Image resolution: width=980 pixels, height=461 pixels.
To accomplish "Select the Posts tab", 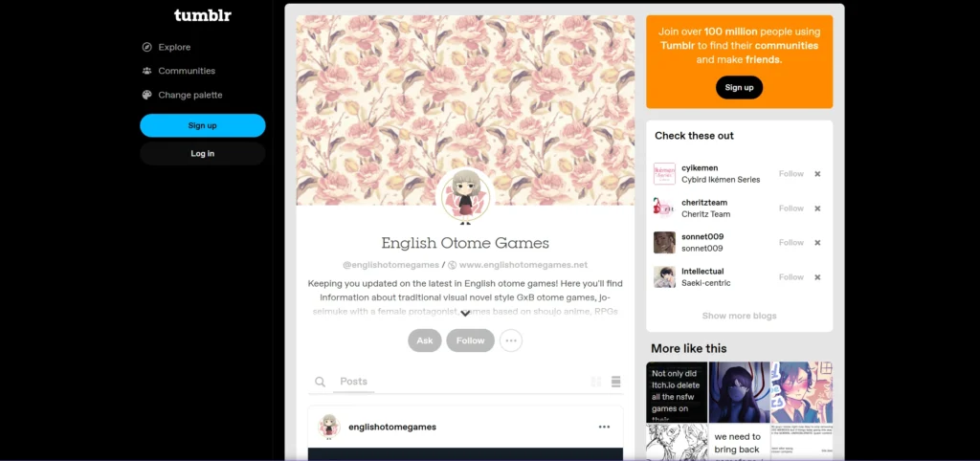I will [x=353, y=382].
